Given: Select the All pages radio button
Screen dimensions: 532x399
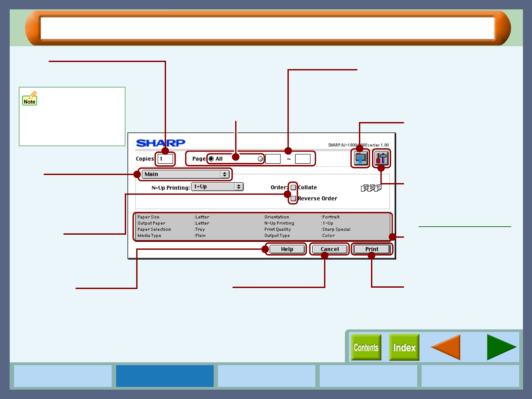Looking at the screenshot, I should [x=211, y=159].
